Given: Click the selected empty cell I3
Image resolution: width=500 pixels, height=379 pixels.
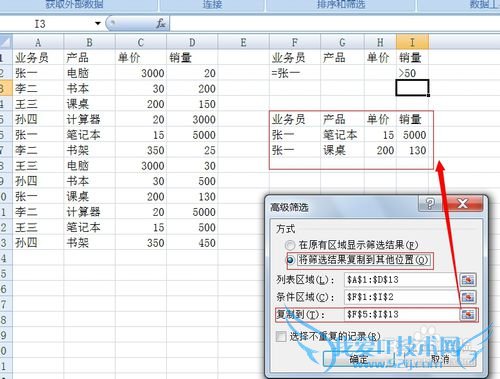Looking at the screenshot, I should (x=412, y=88).
